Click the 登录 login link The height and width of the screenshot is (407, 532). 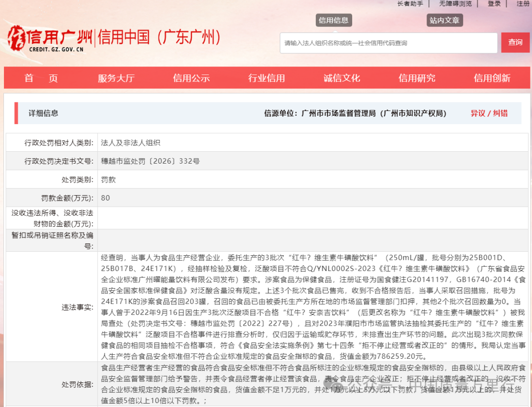pyautogui.click(x=494, y=4)
